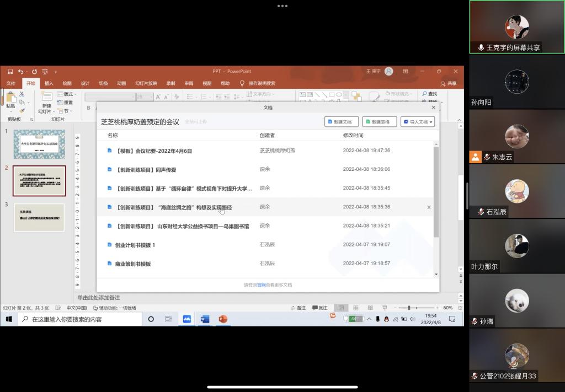The height and width of the screenshot is (392, 565).
Task: Click the Save icon in quick access toolbar
Action: click(x=10, y=72)
